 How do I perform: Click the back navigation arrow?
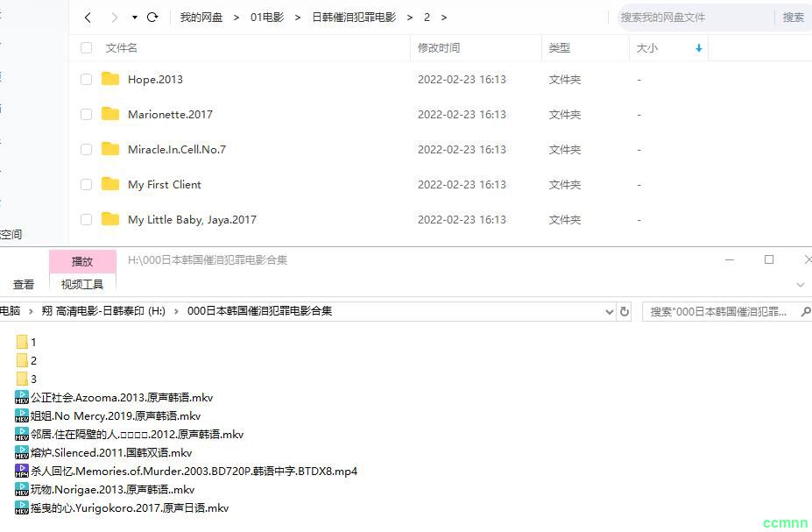88,18
